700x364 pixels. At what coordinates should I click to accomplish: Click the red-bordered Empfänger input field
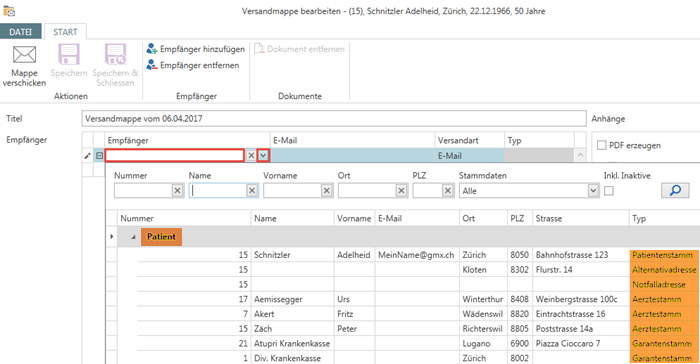175,155
